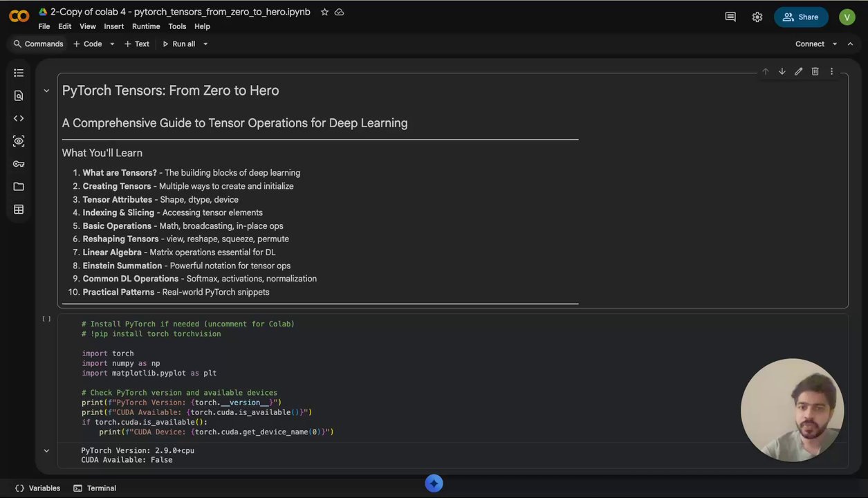Image resolution: width=868 pixels, height=498 pixels.
Task: Add a new Code cell
Action: coord(87,44)
